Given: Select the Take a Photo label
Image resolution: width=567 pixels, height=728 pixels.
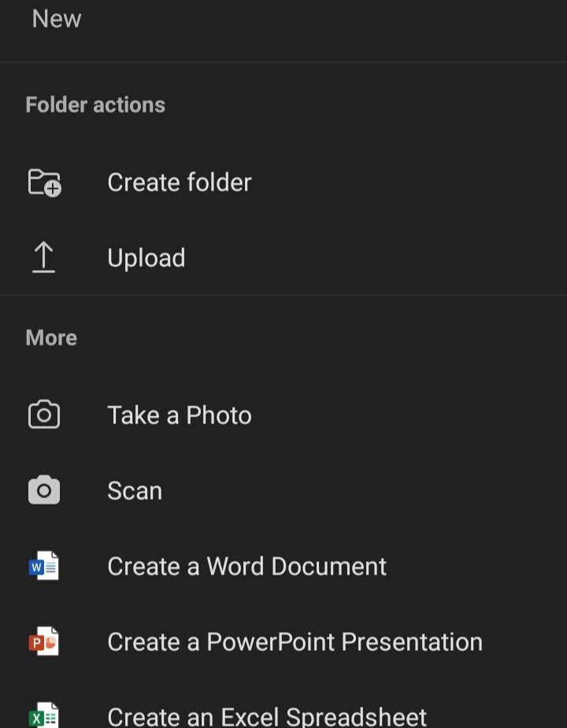Looking at the screenshot, I should [180, 416].
